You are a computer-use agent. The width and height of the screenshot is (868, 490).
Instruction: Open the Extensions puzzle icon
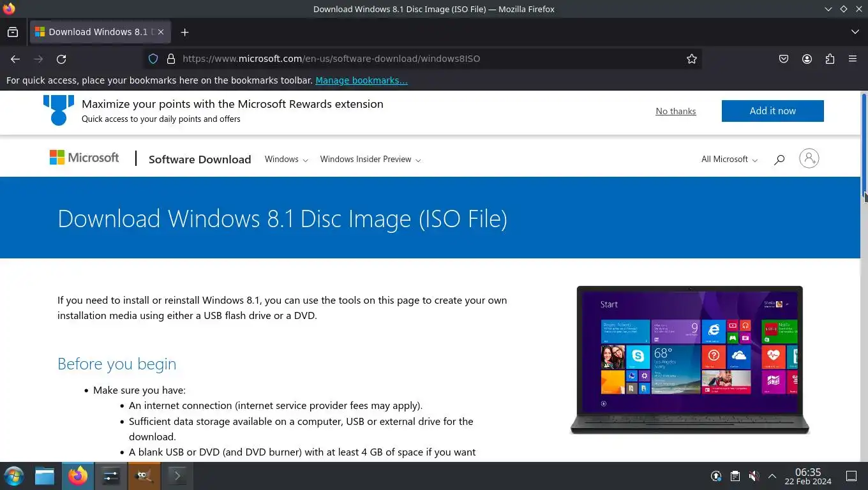coord(830,59)
